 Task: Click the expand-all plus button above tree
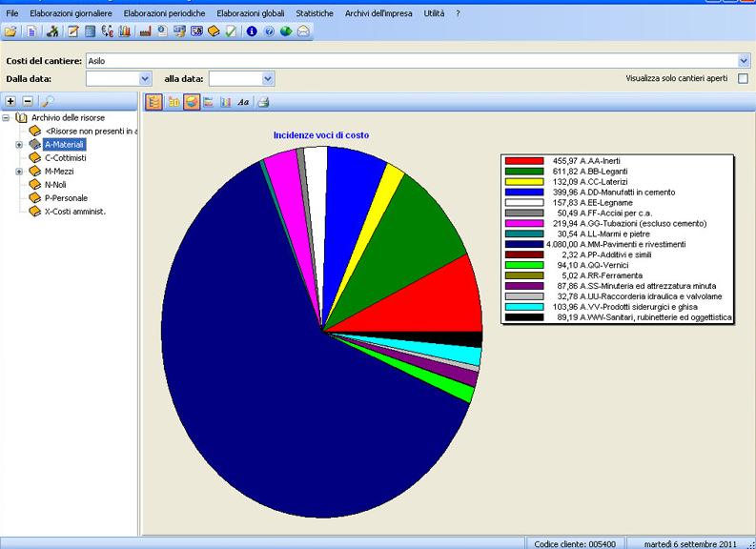click(x=10, y=100)
